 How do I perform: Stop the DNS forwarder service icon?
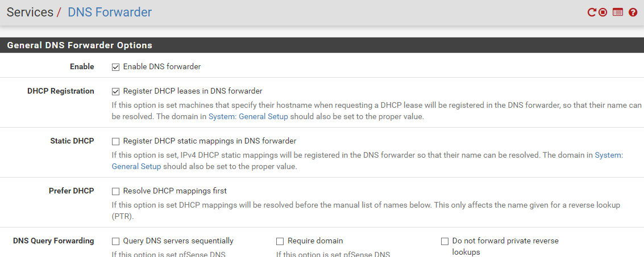(x=603, y=12)
